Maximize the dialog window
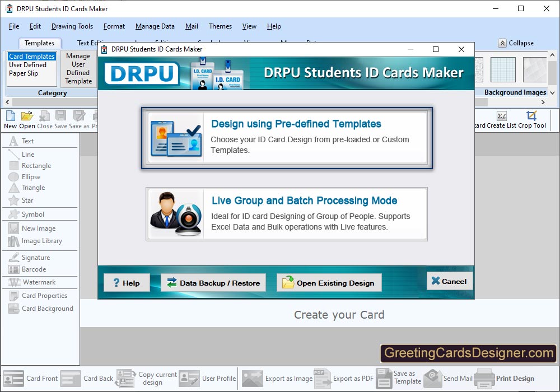Viewport: 560px width, 392px height. (x=436, y=49)
